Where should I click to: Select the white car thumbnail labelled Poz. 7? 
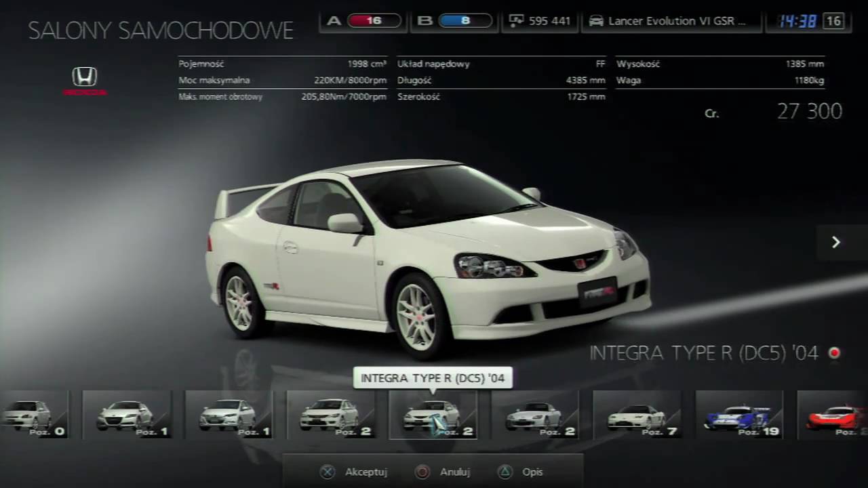[x=637, y=414]
